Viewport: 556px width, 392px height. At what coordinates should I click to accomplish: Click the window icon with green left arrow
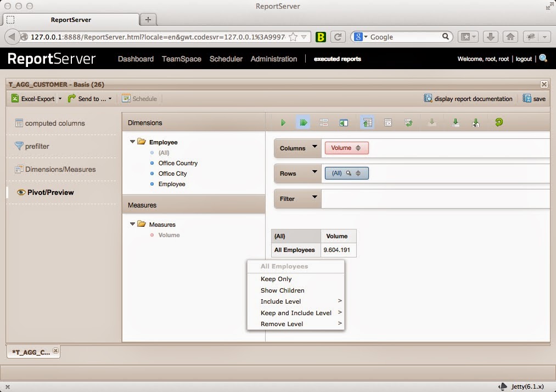(x=344, y=123)
